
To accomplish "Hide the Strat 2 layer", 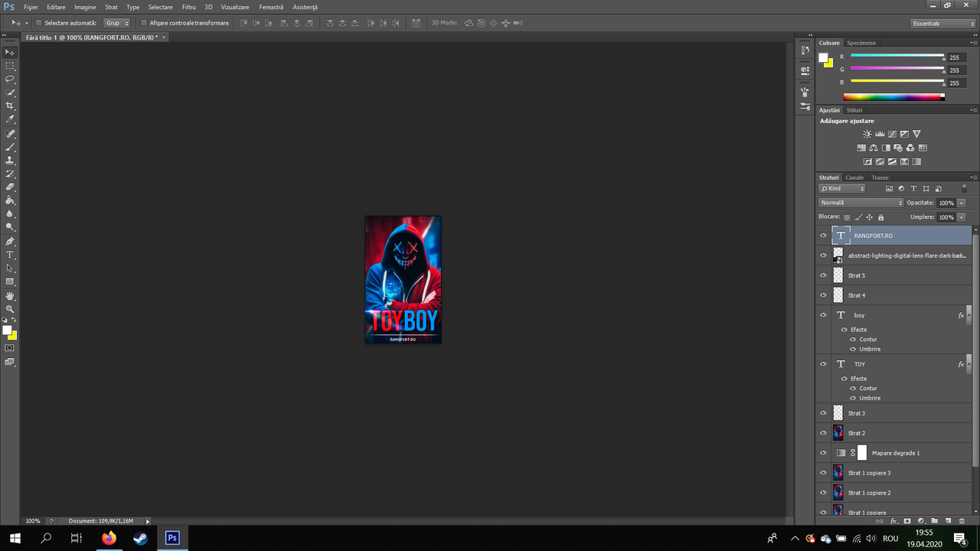I will tap(824, 433).
